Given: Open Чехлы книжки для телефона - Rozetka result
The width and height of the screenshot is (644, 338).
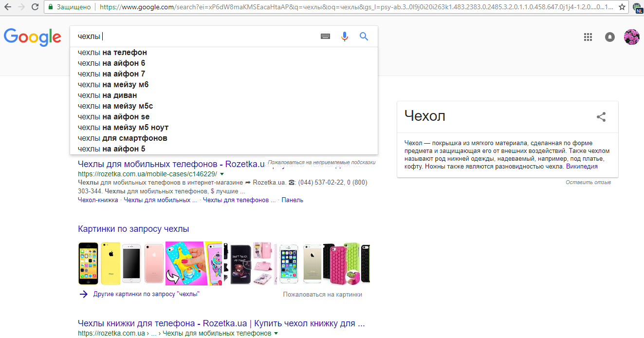Looking at the screenshot, I should (221, 323).
